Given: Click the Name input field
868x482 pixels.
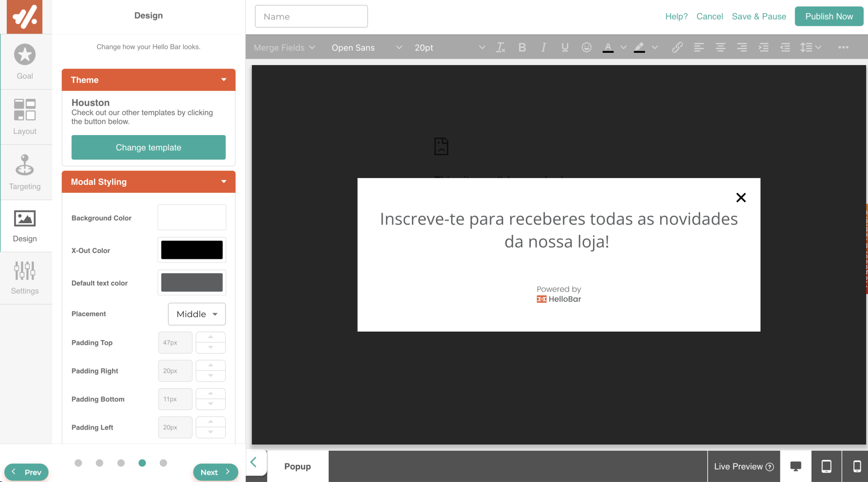Looking at the screenshot, I should point(311,17).
